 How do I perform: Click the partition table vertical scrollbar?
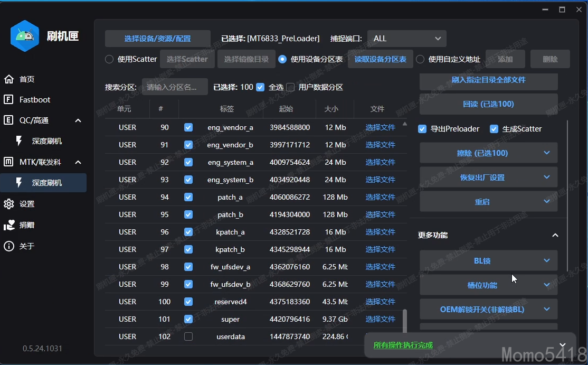tap(405, 322)
